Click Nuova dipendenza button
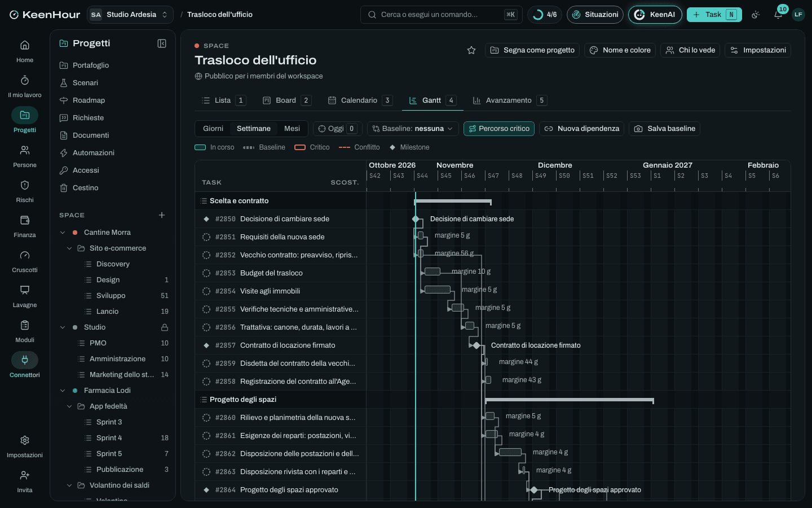The width and height of the screenshot is (812, 508). click(582, 129)
